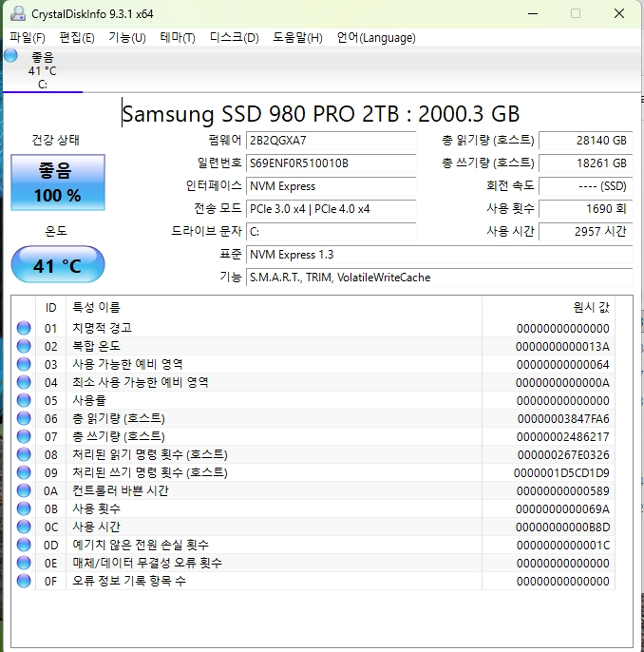Screen dimensions: 644x652
Task: Click the blue health orb in the drive tab
Action: pyautogui.click(x=10, y=55)
